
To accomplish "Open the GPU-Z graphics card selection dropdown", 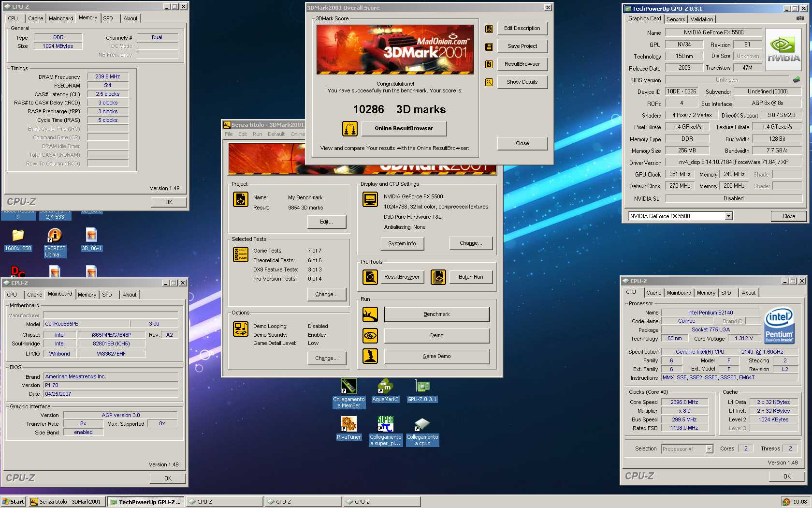I will click(x=728, y=216).
